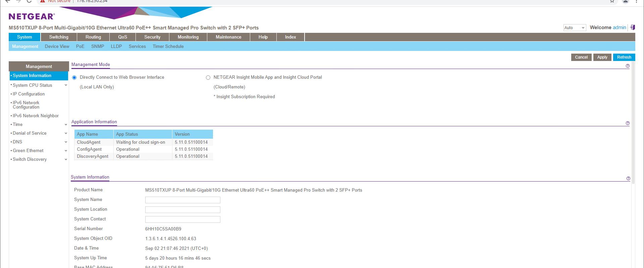The image size is (644, 268).
Task: Go to SNMP submenu
Action: point(98,46)
